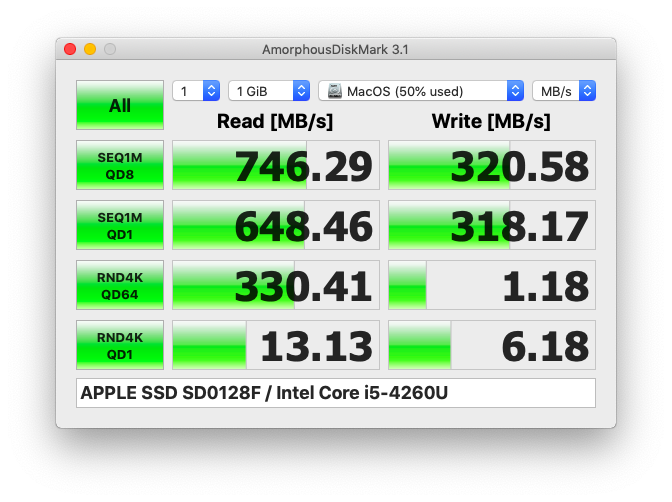Expand the 1 GiB test size dropdown

tap(269, 91)
